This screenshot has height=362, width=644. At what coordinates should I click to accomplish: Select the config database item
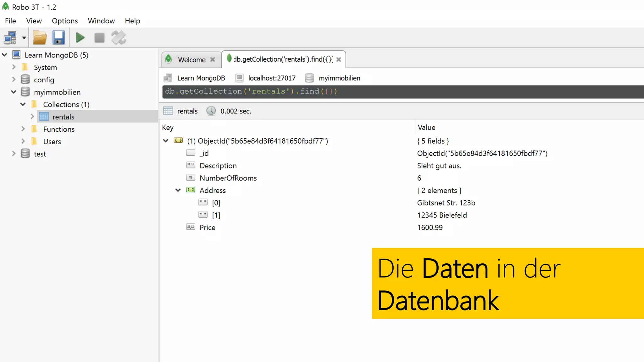click(44, 80)
